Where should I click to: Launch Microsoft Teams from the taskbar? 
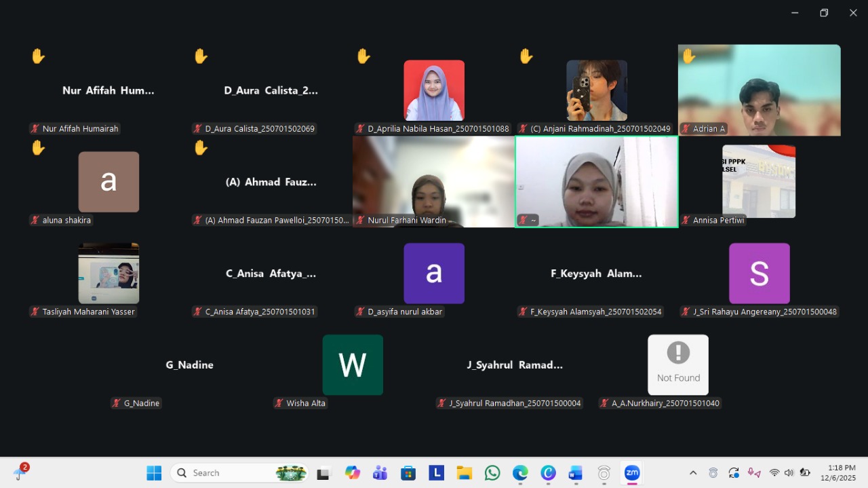(380, 473)
